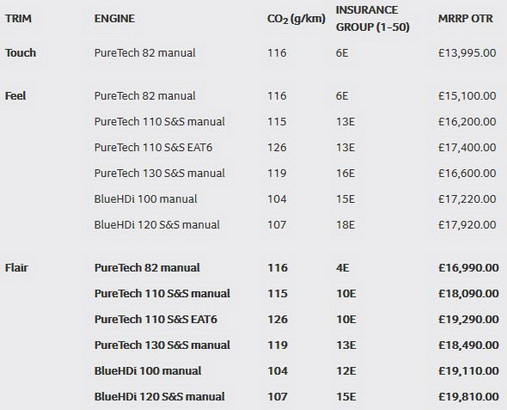Select the 4E insurance group value
This screenshot has width=507, height=410.
coord(342,268)
